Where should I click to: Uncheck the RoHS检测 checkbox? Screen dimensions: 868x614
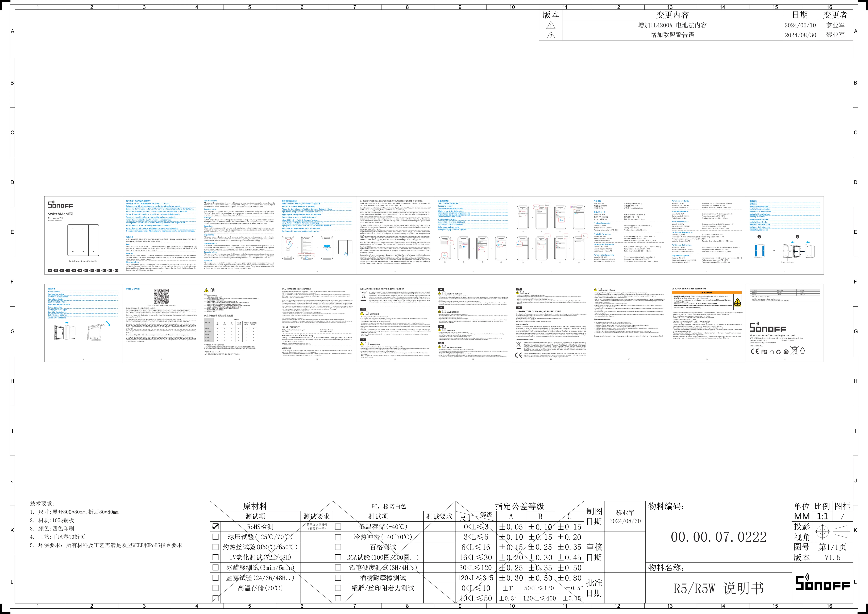pyautogui.click(x=215, y=526)
